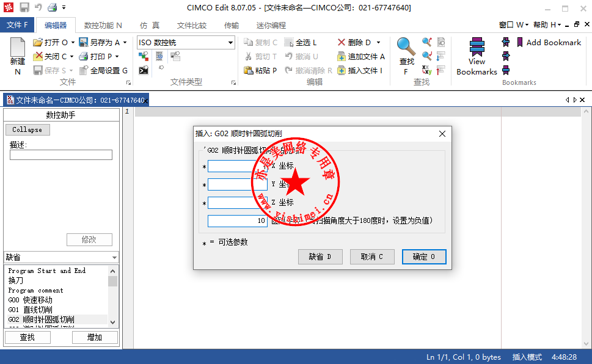Select all text with 全选 L
This screenshot has width=592, height=364.
pos(301,42)
